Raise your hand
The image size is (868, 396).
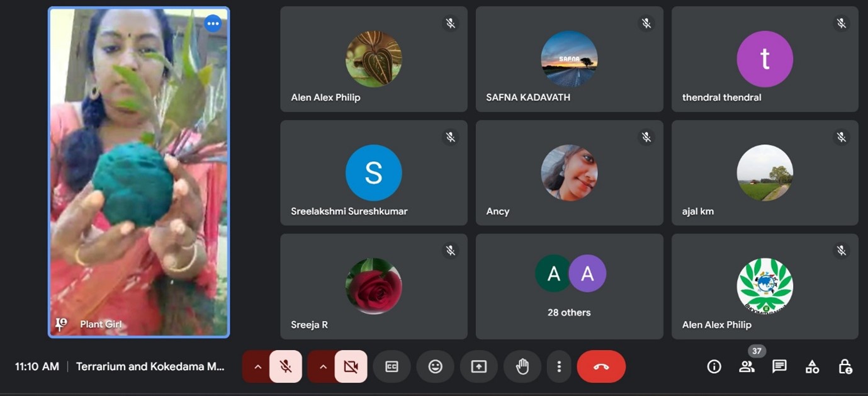click(522, 366)
